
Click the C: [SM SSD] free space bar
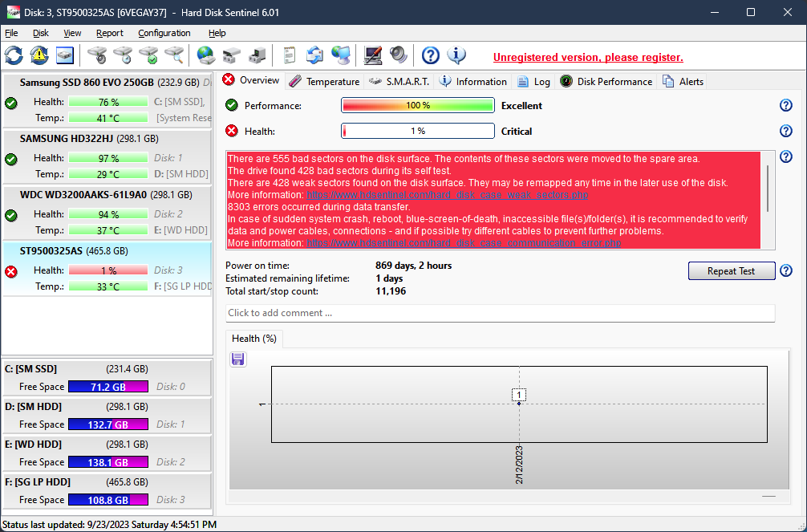[108, 387]
